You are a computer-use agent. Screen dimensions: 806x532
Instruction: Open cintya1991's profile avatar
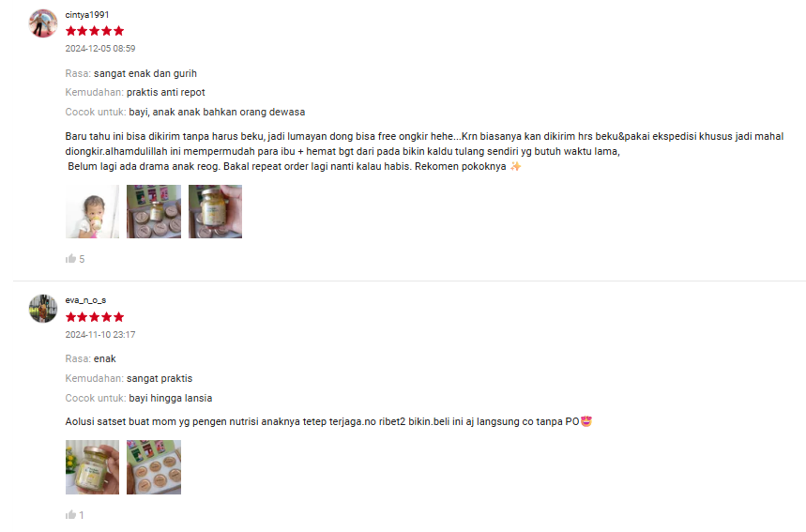43,23
